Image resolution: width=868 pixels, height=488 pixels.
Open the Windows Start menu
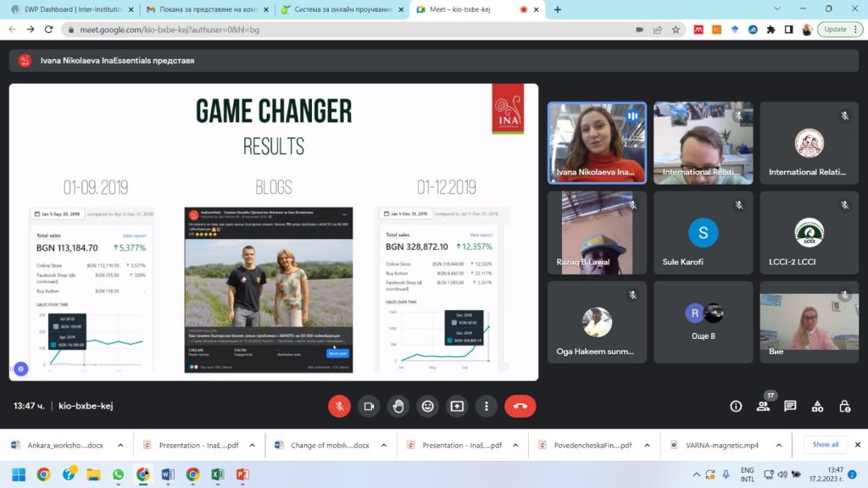point(19,474)
